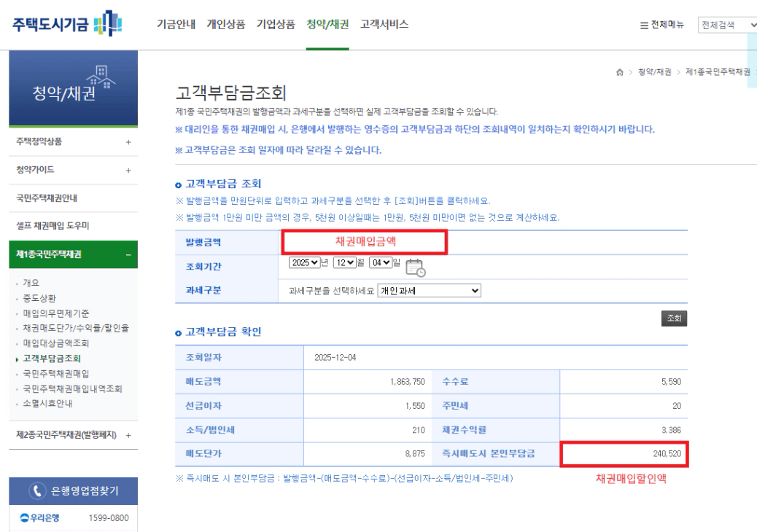Select the 과세구분 개인과세 dropdown
Screen dimensions: 757x532
[430, 290]
